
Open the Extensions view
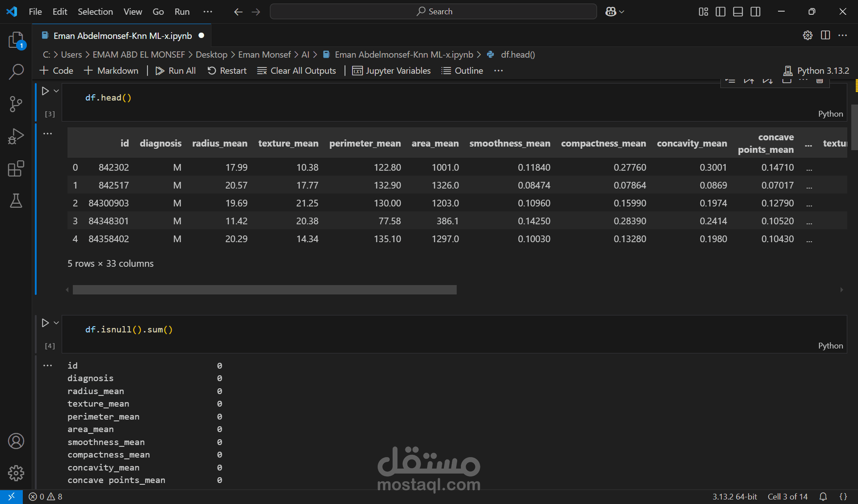16,169
